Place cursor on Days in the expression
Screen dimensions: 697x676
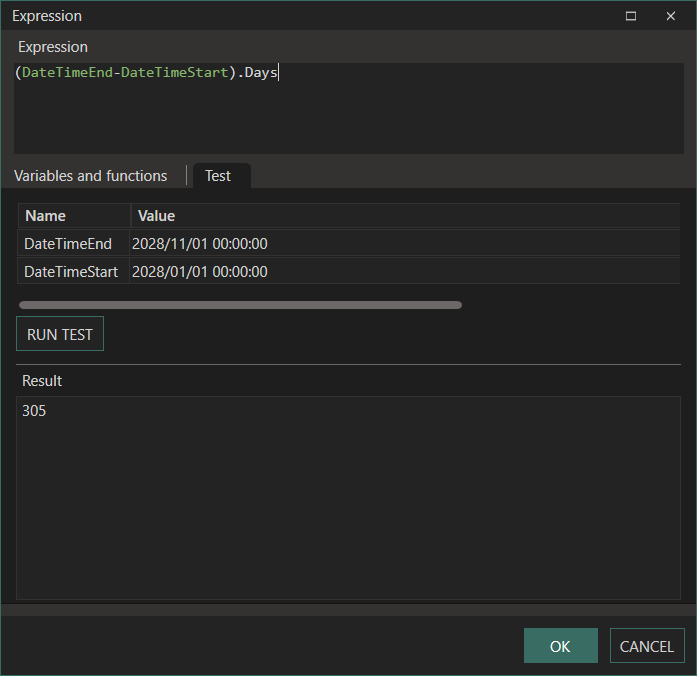pyautogui.click(x=260, y=73)
